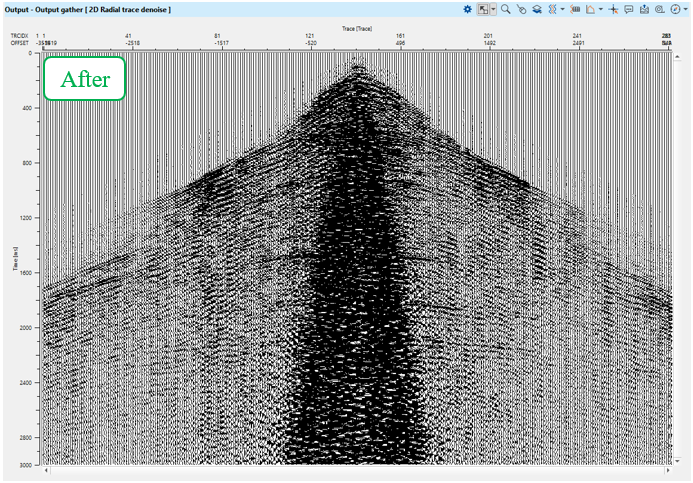This screenshot has width=693, height=483.
Task: Click the picking tool icon
Action: 522,9
